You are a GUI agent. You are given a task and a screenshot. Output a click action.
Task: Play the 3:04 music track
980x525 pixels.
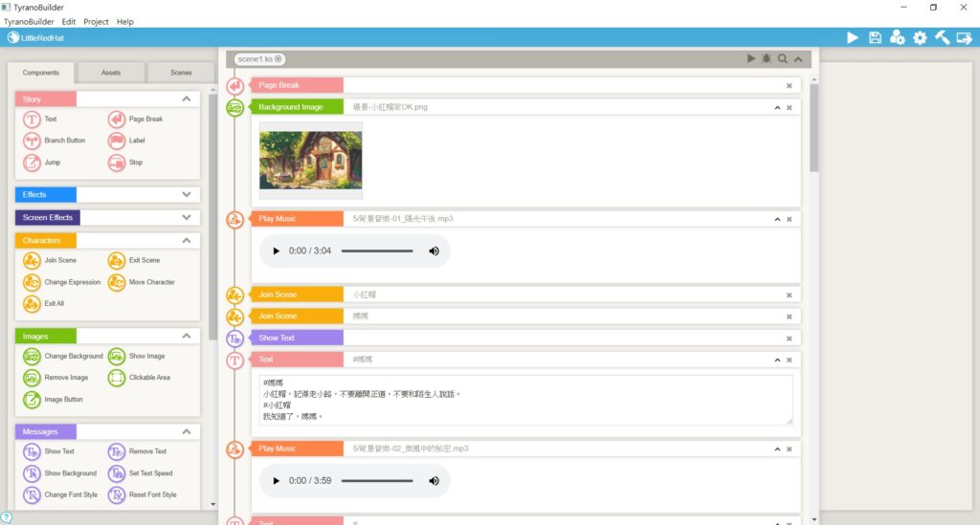[x=276, y=251]
